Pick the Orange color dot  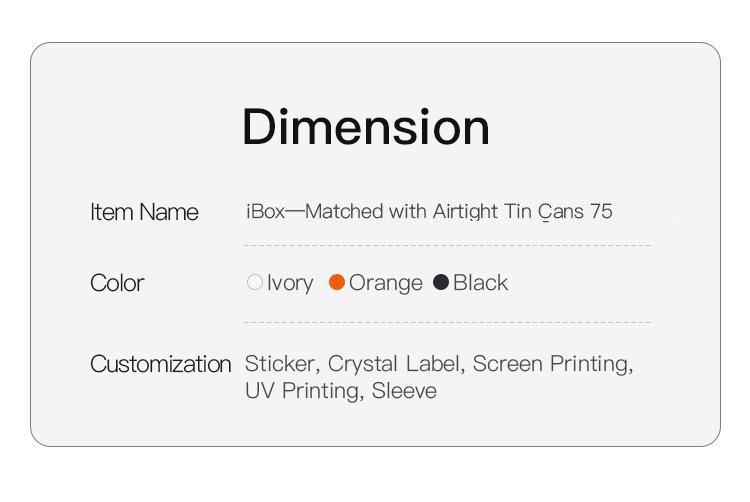[x=337, y=283]
